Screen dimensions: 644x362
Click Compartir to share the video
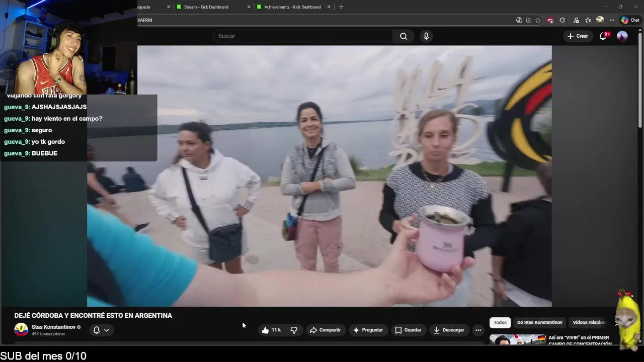326,330
